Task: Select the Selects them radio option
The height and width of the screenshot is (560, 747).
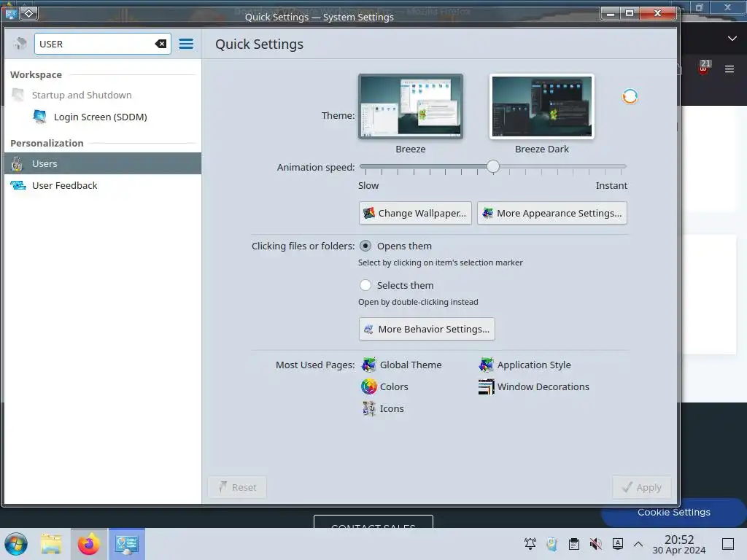Action: click(365, 285)
